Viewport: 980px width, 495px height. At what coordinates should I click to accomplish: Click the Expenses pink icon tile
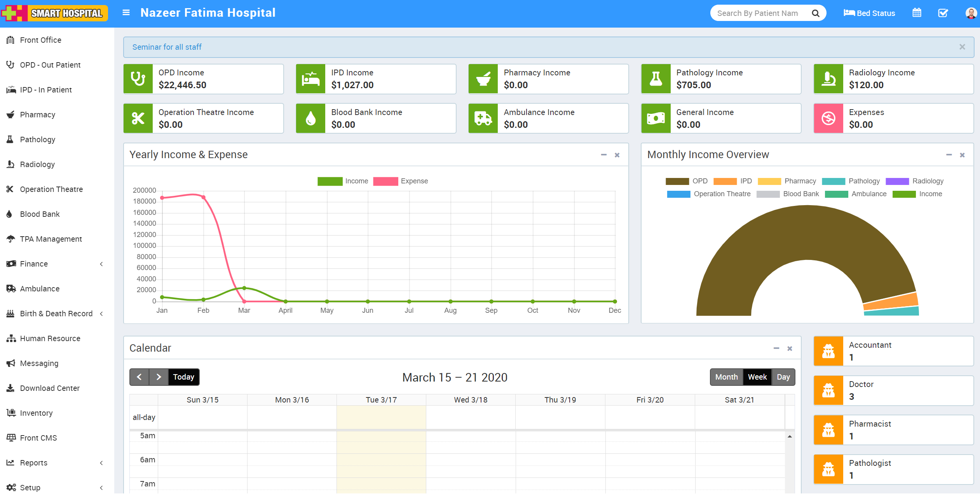[828, 119]
